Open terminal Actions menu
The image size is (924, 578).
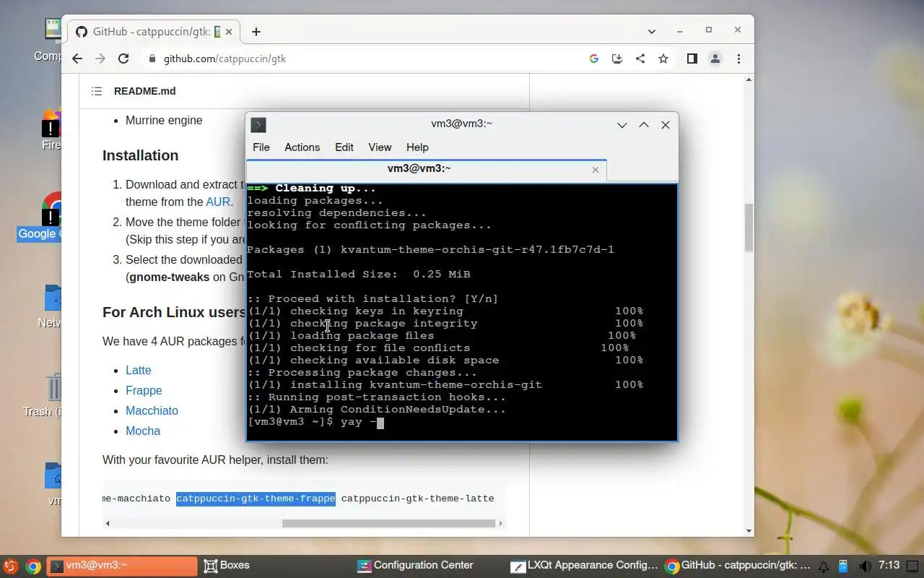(302, 147)
